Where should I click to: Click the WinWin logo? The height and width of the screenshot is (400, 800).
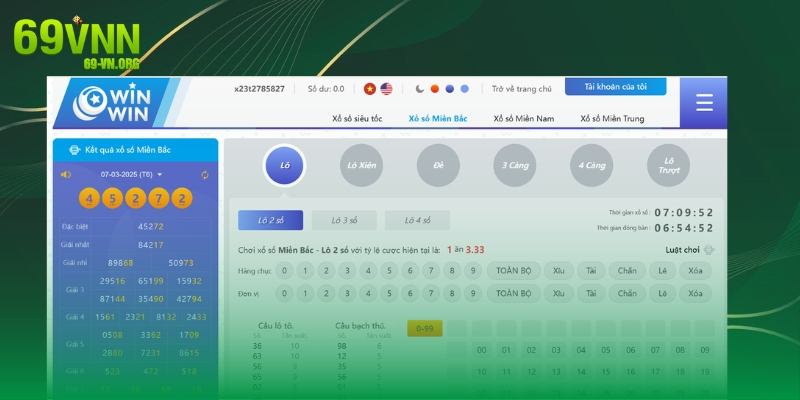[x=110, y=103]
